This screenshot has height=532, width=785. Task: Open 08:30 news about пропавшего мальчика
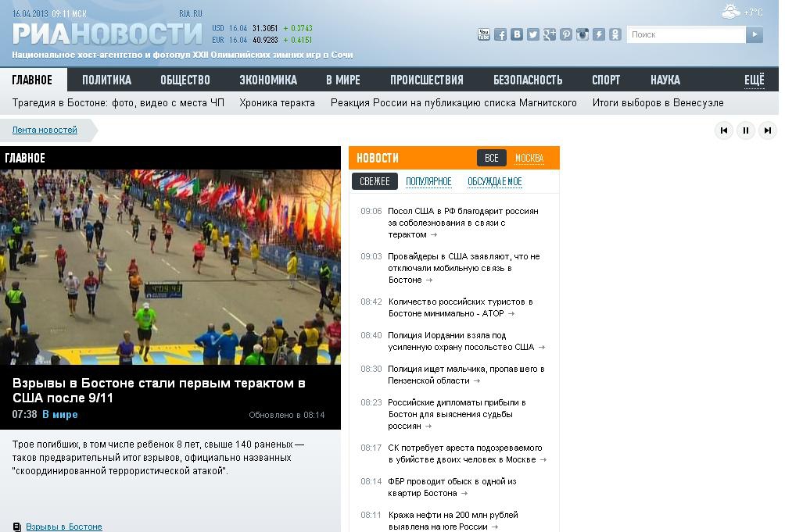[466, 374]
